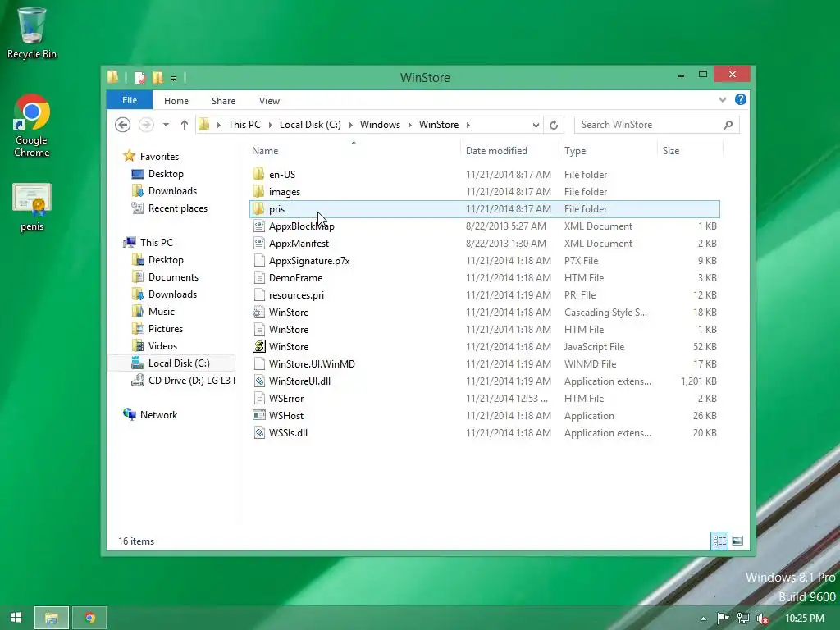
Task: Open the Recycle Bin desktop icon
Action: click(x=32, y=33)
